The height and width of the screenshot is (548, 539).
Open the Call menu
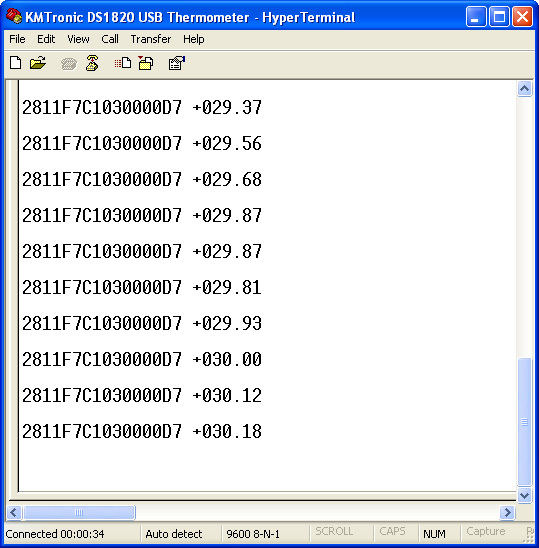(110, 39)
